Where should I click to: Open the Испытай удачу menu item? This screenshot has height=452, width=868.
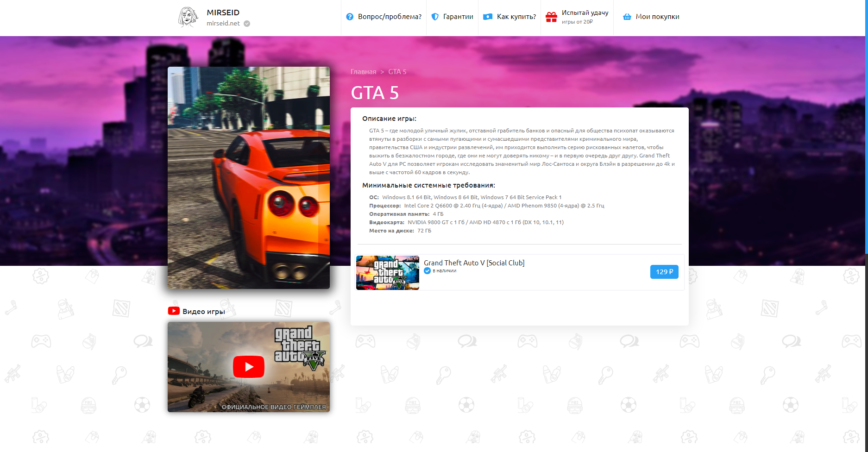(x=577, y=17)
